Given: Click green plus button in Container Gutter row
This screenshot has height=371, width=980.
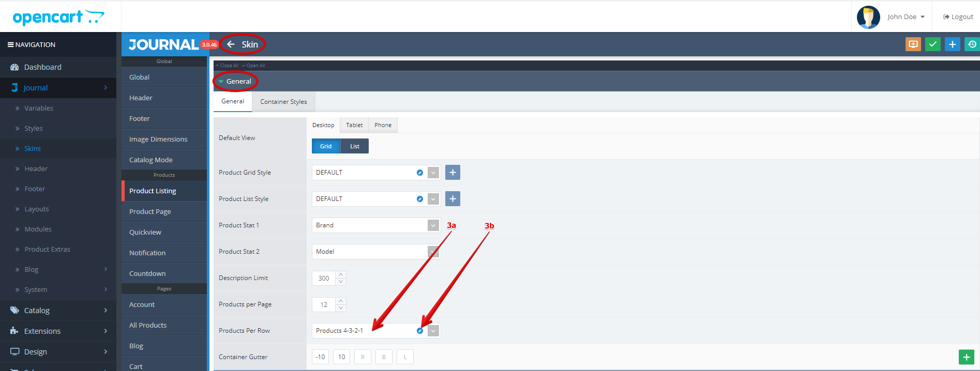Looking at the screenshot, I should point(967,357).
